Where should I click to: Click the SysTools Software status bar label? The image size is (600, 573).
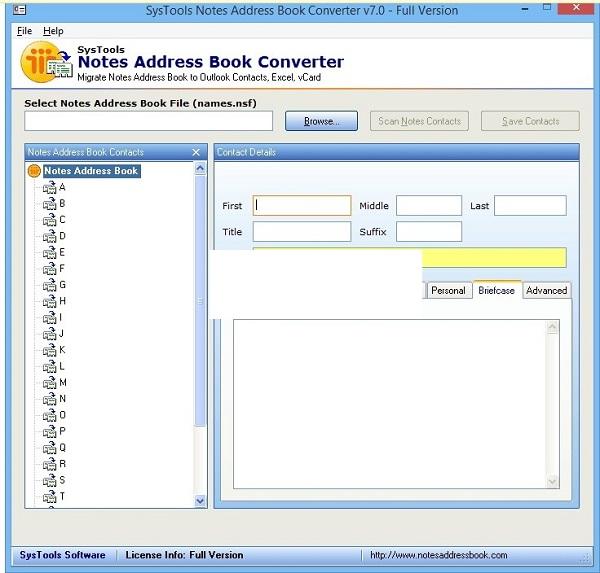[x=63, y=555]
